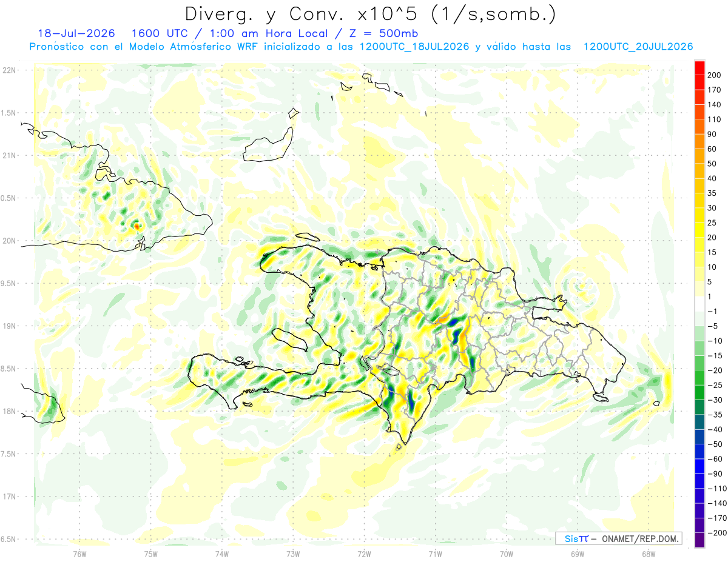Click the '6.5N' latitude label
This screenshot has height=562, width=728.
tap(9, 539)
